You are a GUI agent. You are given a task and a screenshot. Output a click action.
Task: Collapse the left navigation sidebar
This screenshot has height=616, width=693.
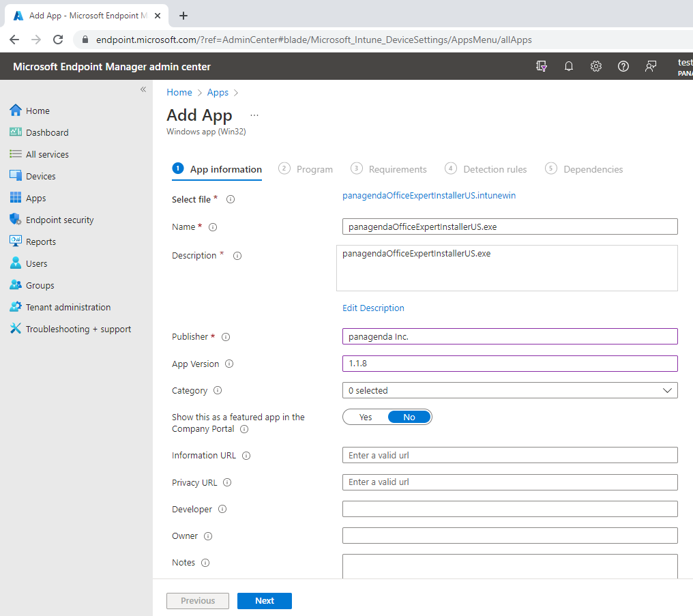click(143, 89)
